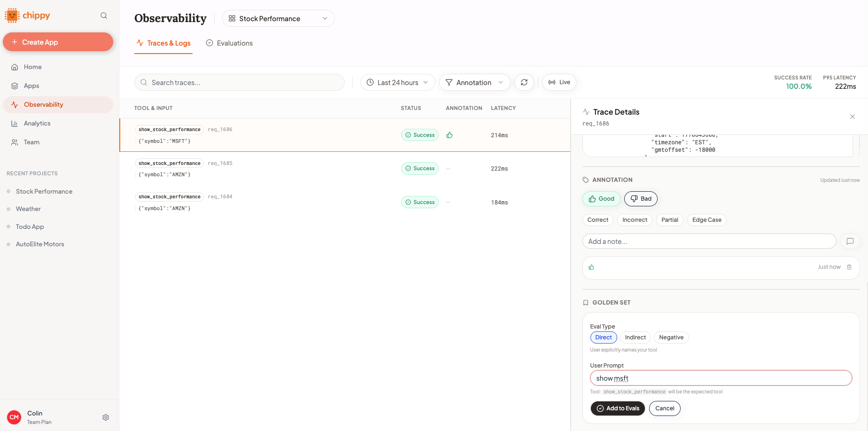Image resolution: width=868 pixels, height=431 pixels.
Task: Click the User Prompt field
Action: [x=721, y=378]
